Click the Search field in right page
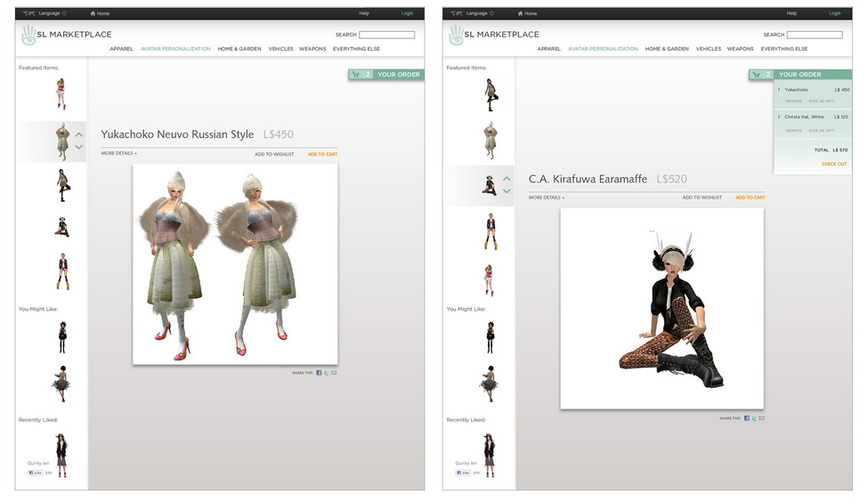This screenshot has width=868, height=502. pyautogui.click(x=815, y=35)
